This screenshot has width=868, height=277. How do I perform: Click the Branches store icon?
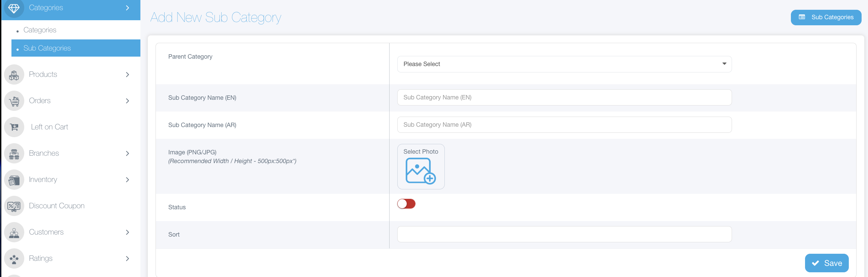click(x=14, y=154)
